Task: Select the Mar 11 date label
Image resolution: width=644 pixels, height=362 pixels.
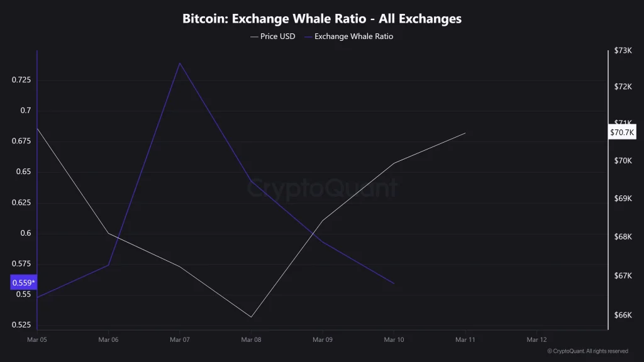Action: [x=465, y=339]
